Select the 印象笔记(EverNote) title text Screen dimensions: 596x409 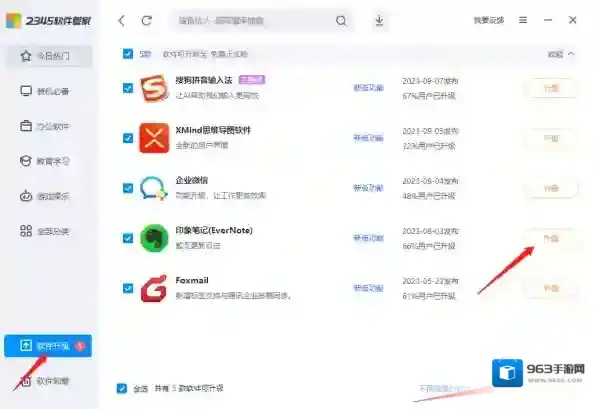pyautogui.click(x=214, y=230)
